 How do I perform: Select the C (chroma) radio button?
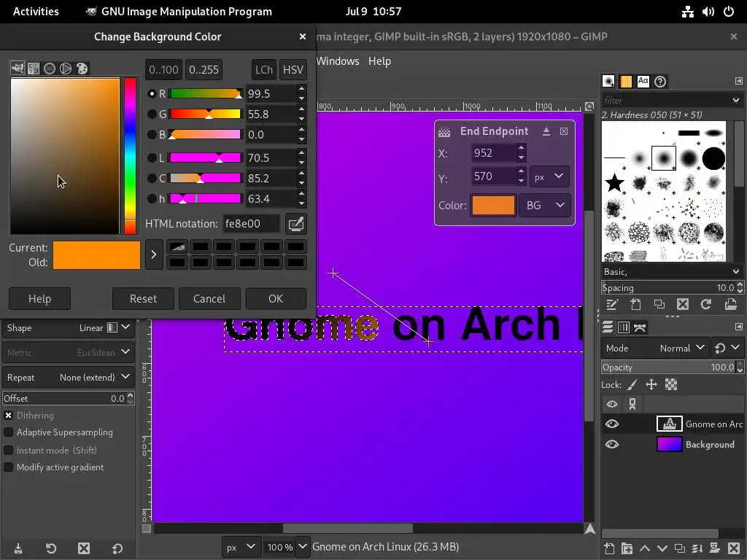[x=152, y=178]
